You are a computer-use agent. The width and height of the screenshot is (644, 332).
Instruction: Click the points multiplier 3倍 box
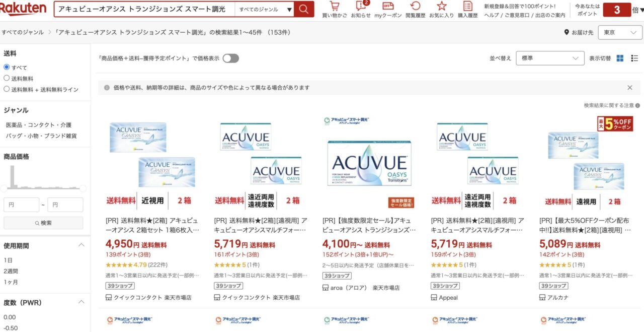tap(617, 10)
